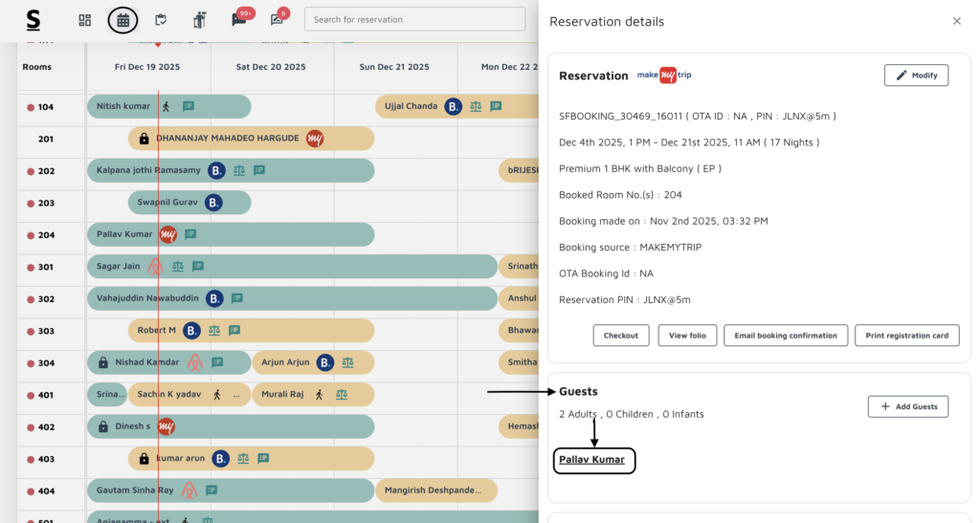The image size is (980, 523).
Task: Click the Search for reservation field
Action: 414,19
